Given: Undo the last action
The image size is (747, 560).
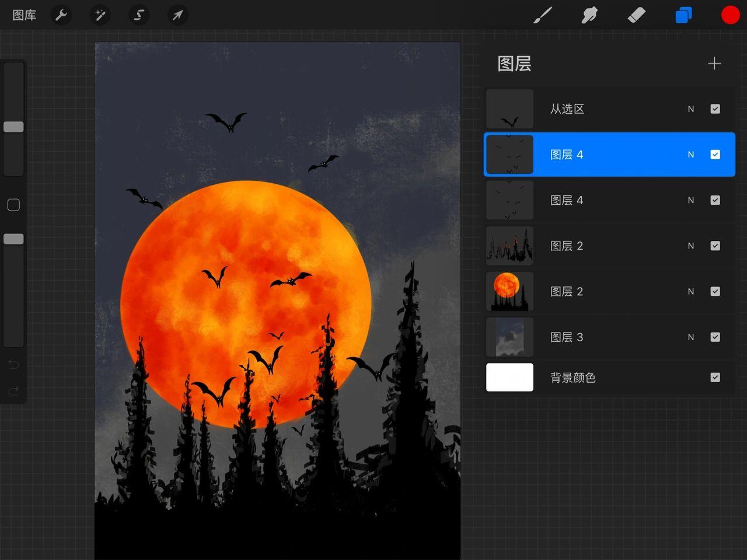Looking at the screenshot, I should 13,365.
